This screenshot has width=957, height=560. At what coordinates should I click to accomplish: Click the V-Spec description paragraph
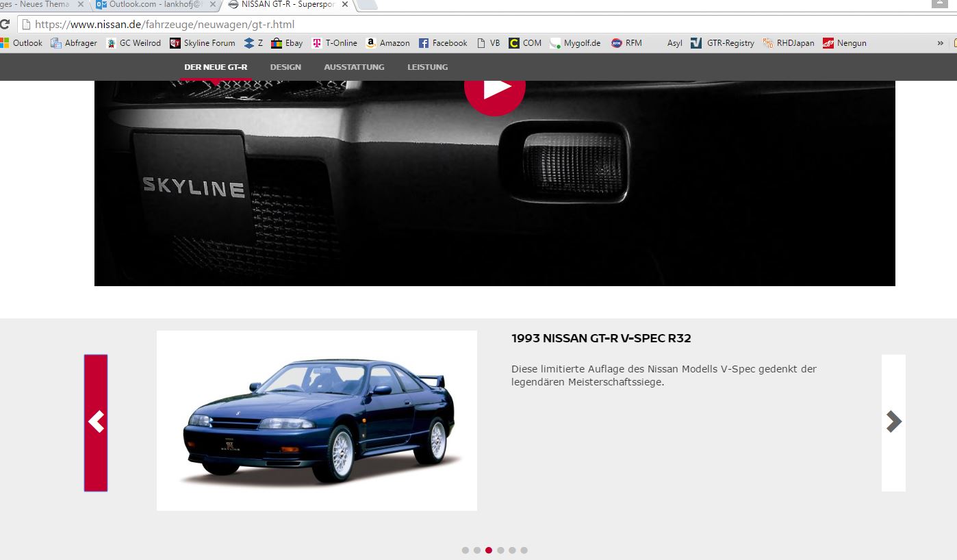coord(664,375)
